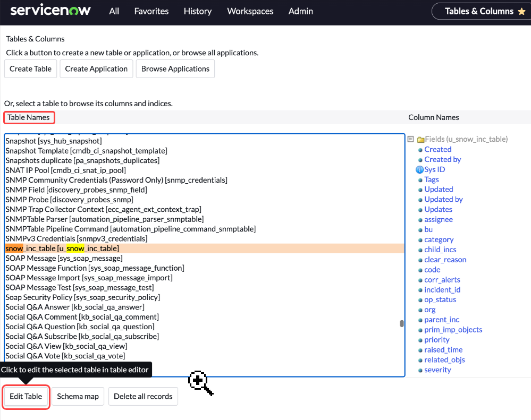Select the SNMPTable Parser table row
This screenshot has height=420, width=531.
coord(205,219)
